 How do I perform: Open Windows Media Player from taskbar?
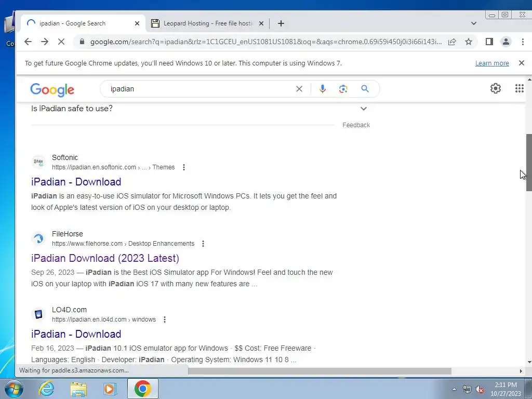click(110, 389)
